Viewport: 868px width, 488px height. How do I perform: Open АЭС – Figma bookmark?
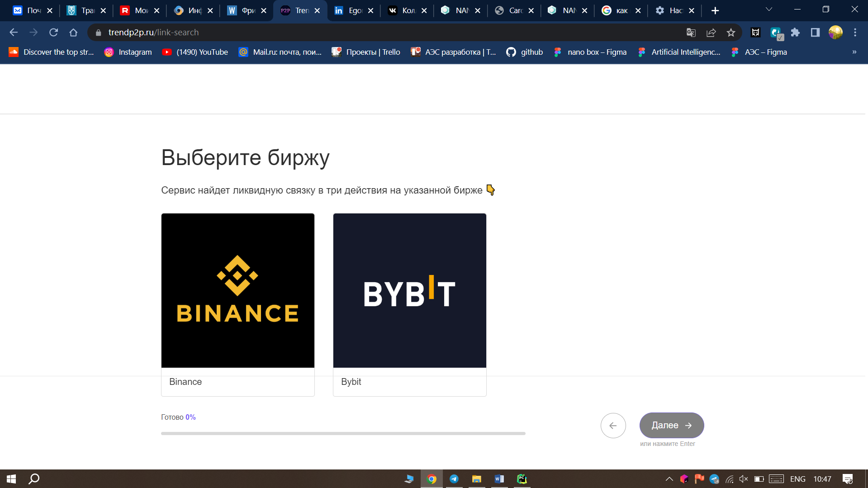(759, 52)
